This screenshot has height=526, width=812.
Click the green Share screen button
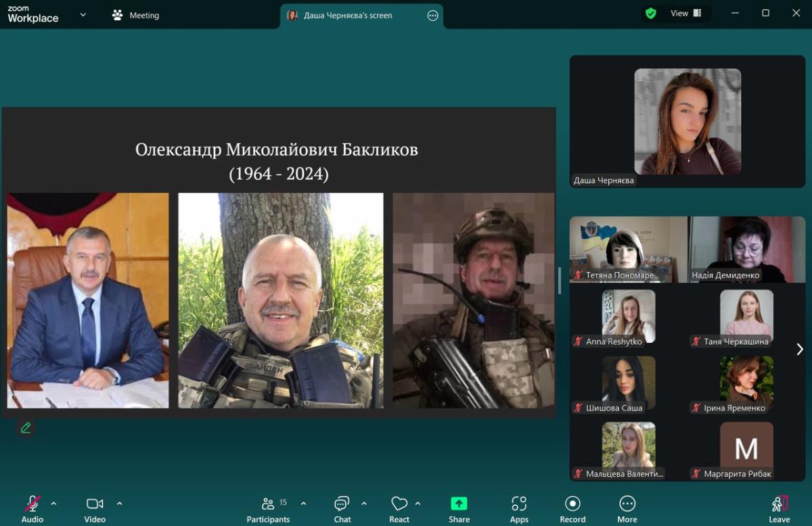click(459, 504)
